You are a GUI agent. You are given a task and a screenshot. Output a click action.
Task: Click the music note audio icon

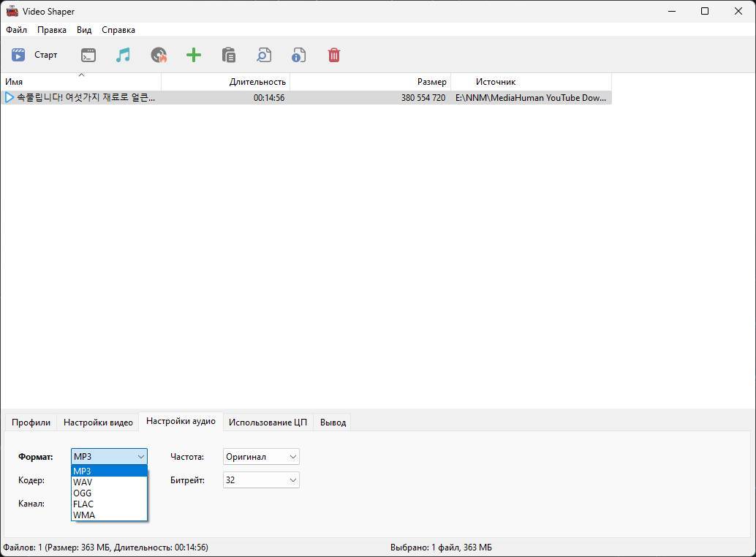tap(123, 55)
